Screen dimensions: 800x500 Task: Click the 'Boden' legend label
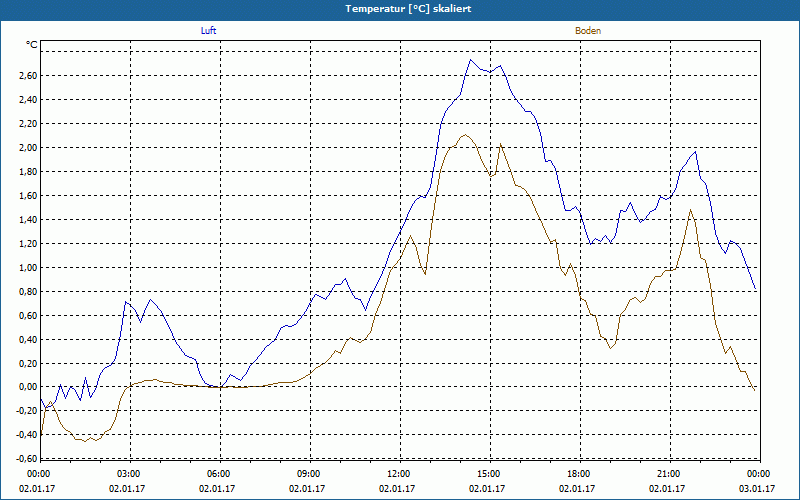point(588,31)
